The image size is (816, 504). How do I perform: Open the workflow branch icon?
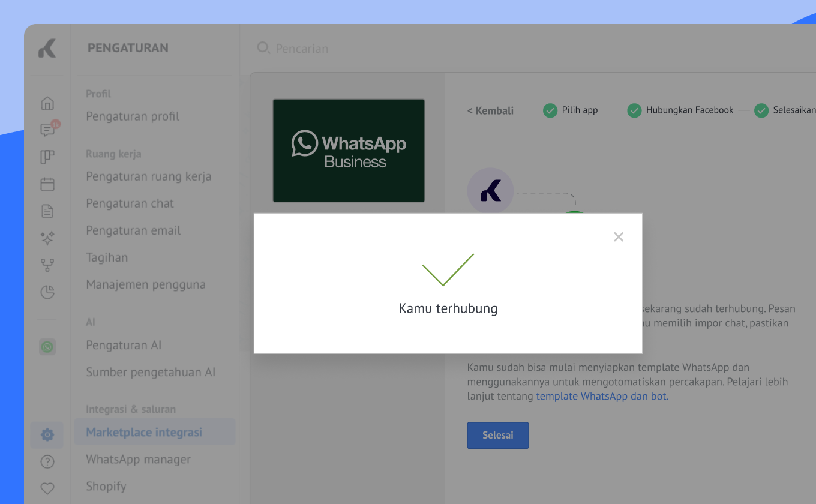(47, 265)
